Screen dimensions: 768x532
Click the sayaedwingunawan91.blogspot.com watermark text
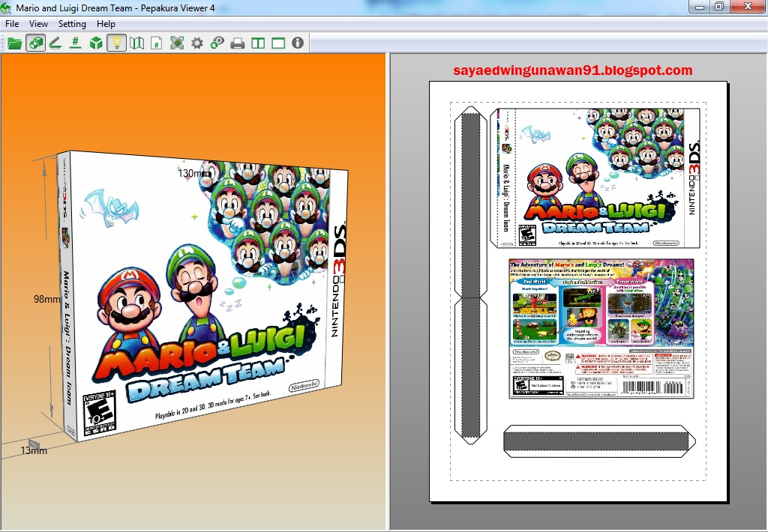click(x=574, y=70)
